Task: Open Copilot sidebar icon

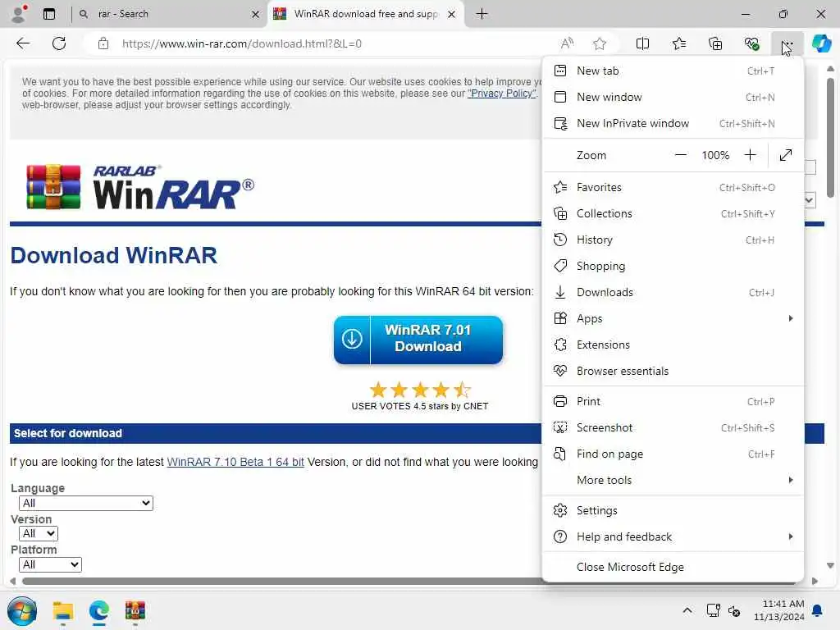Action: tap(821, 43)
